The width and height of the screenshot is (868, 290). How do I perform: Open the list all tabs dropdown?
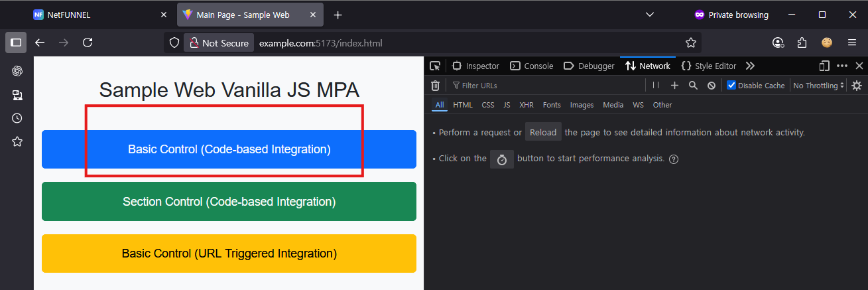[x=650, y=15]
